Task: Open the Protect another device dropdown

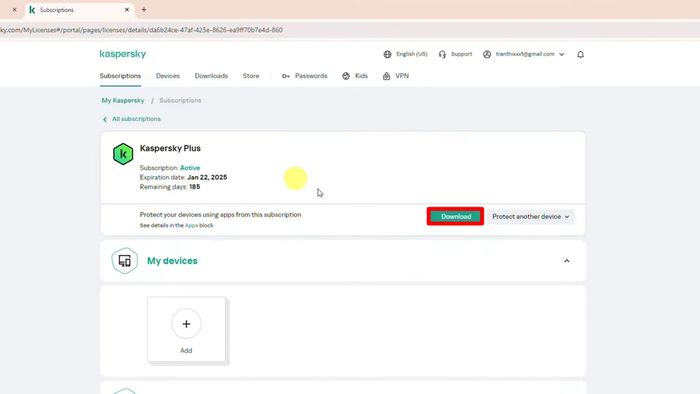Action: (x=530, y=216)
